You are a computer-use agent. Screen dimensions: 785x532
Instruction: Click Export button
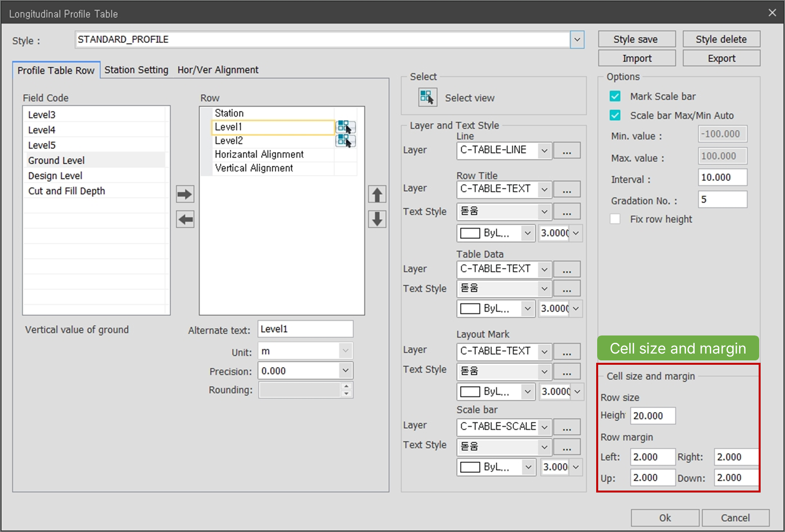pyautogui.click(x=721, y=58)
